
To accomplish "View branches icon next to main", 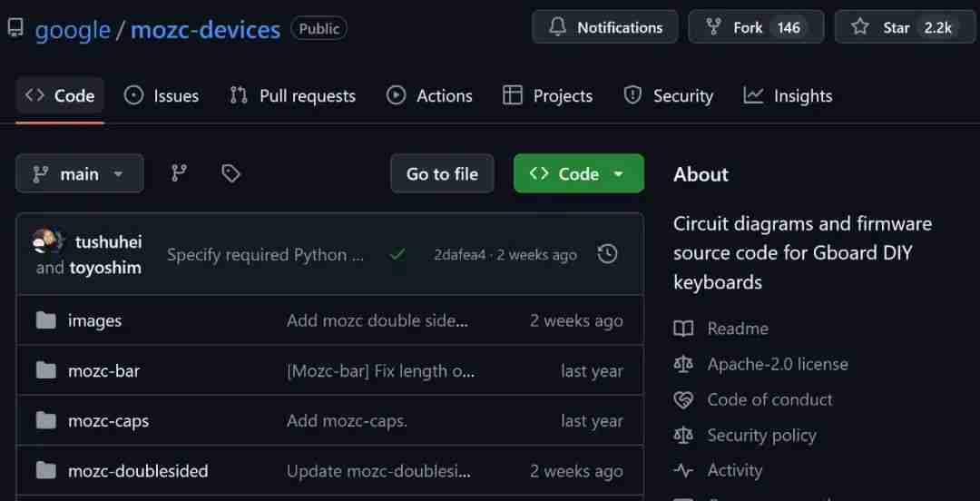I will click(179, 173).
